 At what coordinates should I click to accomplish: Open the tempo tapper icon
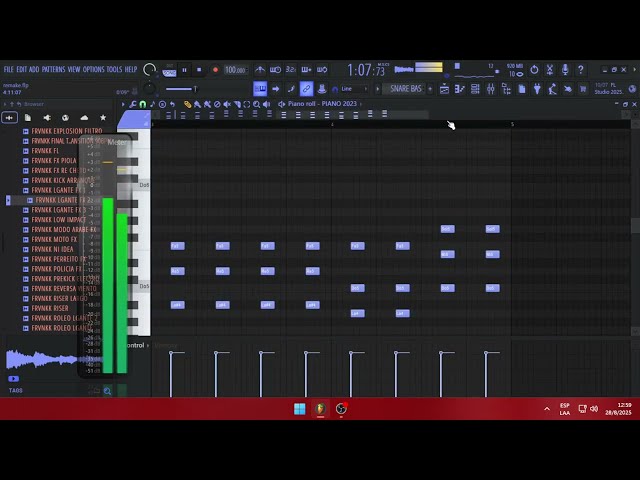coord(553,89)
